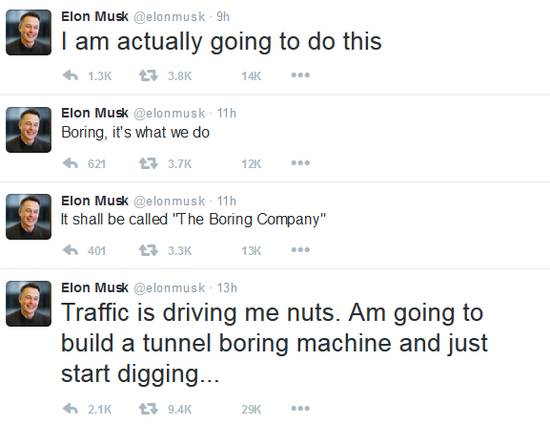Reply to the "Traffic is driving me nuts" tweet
The image size is (550, 425).
click(70, 409)
